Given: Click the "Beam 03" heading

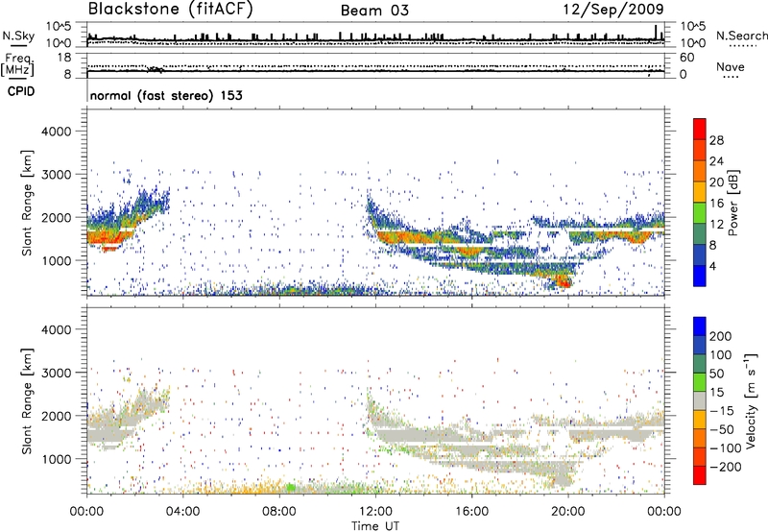Looking at the screenshot, I should tap(374, 11).
